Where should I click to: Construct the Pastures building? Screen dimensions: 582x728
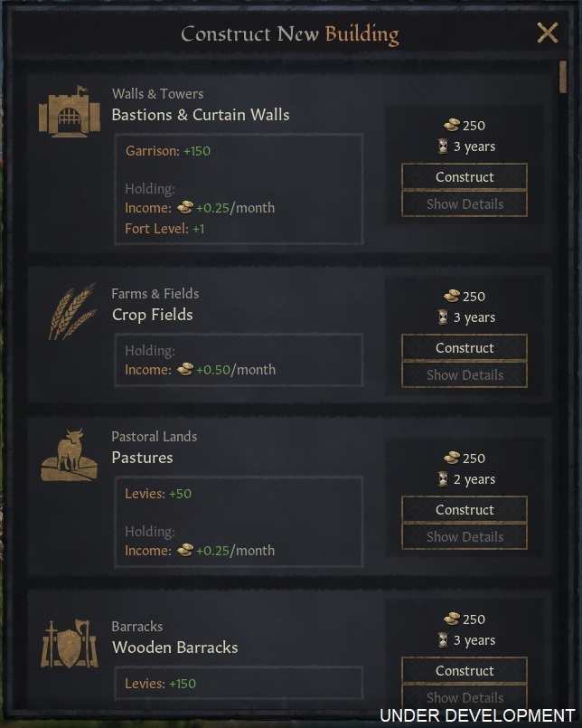pyautogui.click(x=464, y=509)
